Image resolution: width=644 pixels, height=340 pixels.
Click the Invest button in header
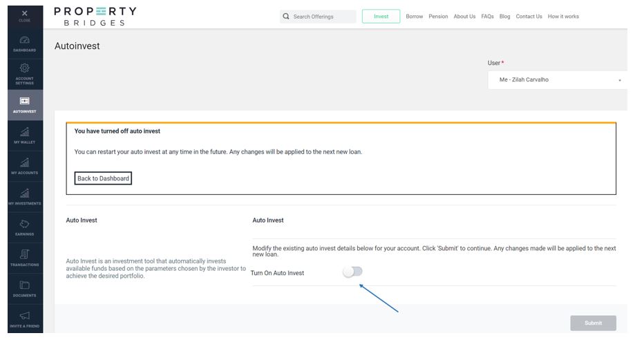381,17
